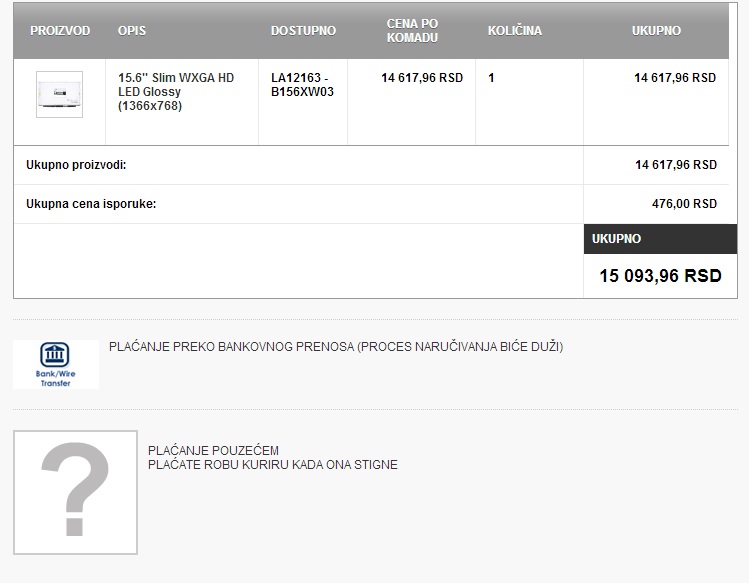Select the Plaćanje preko bankovnog prenosa option
Viewport: 749px width, 583px height.
336,346
